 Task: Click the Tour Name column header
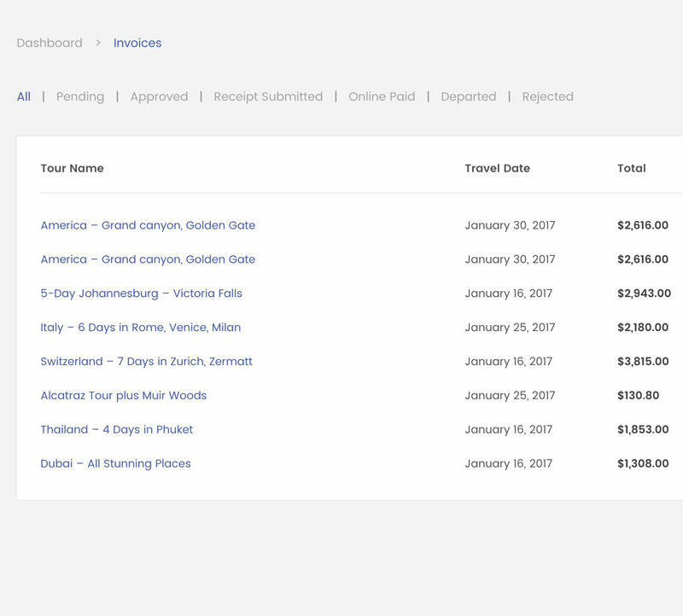(72, 168)
